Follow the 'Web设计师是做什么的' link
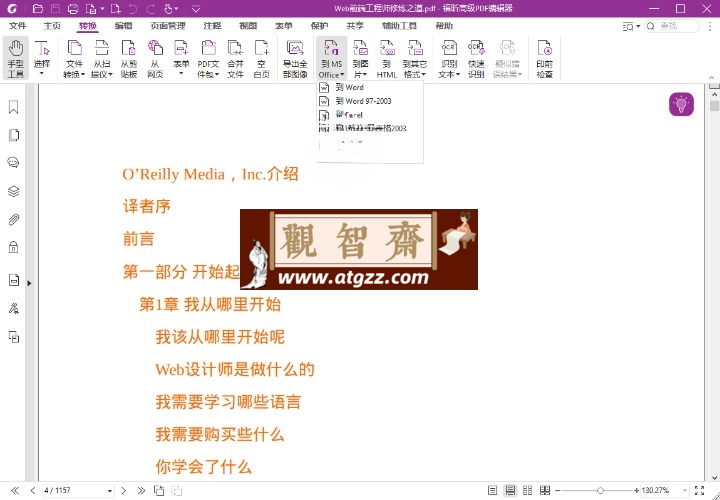 [x=235, y=370]
